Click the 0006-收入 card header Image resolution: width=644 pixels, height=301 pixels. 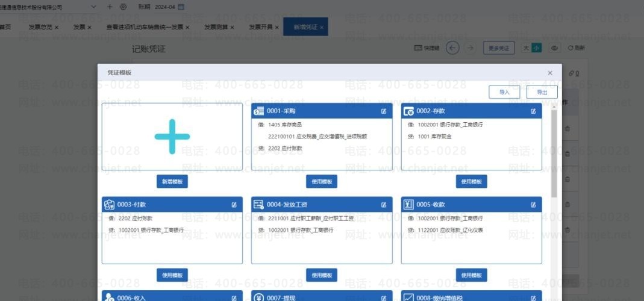(172, 296)
